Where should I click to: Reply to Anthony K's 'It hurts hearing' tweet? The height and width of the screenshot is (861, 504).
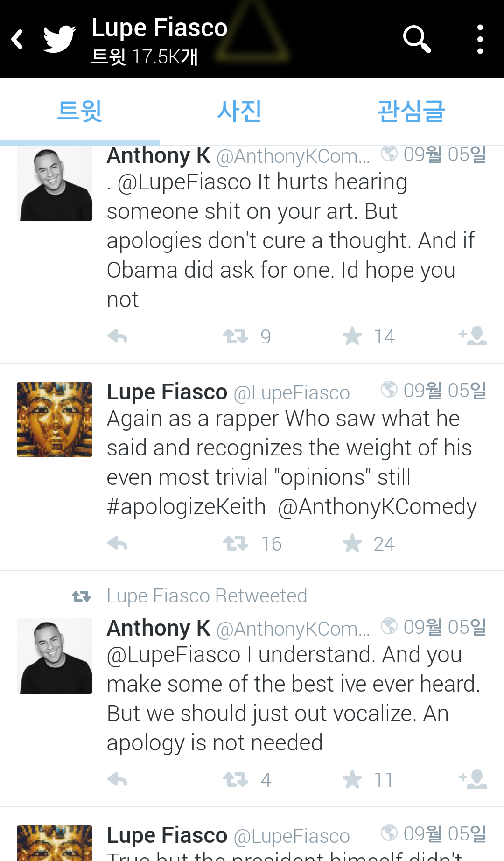[117, 336]
